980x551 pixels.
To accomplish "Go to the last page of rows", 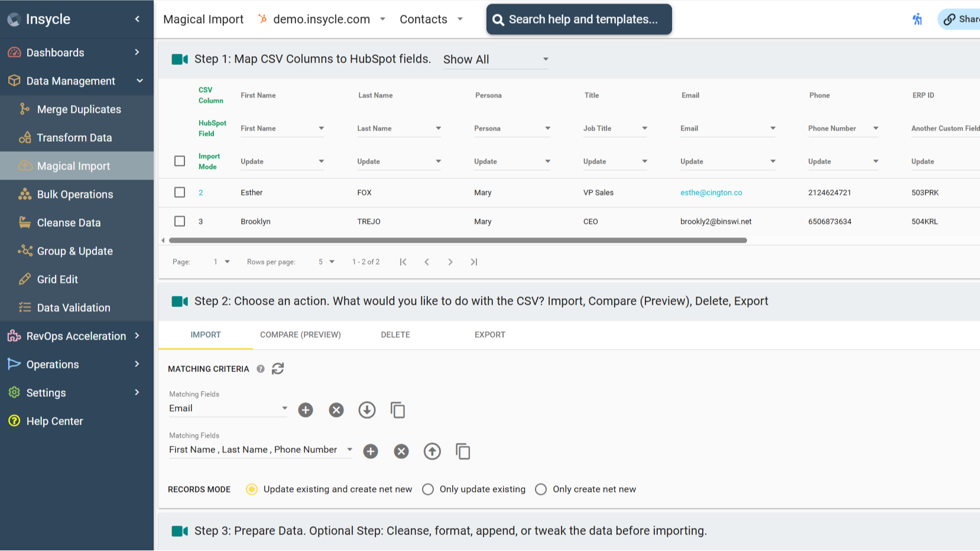I will (474, 262).
